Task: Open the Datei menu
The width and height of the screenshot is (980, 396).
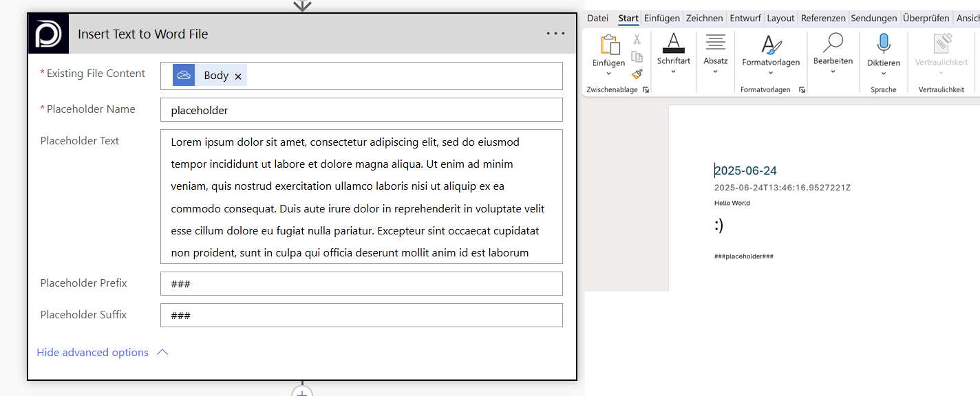Action: (597, 19)
